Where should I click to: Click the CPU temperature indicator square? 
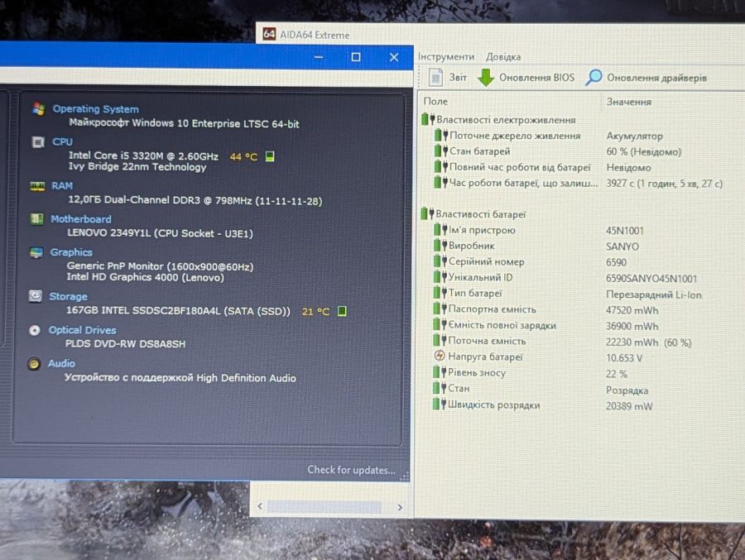(270, 156)
